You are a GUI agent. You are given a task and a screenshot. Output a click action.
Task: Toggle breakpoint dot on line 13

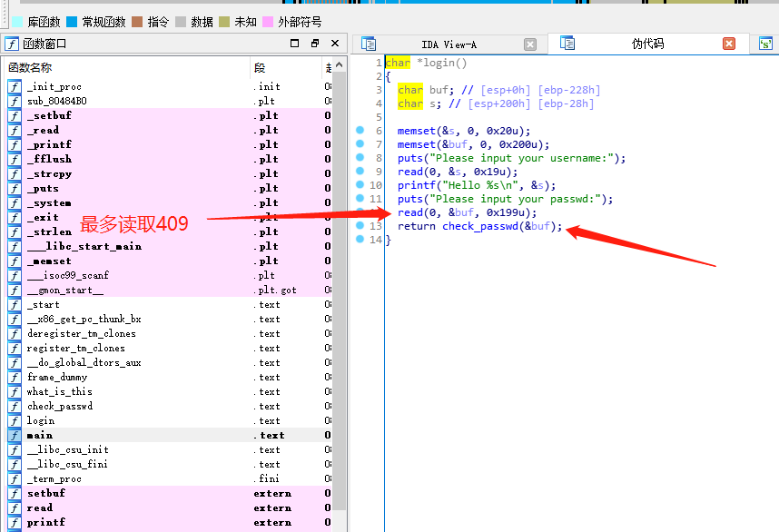(x=360, y=225)
